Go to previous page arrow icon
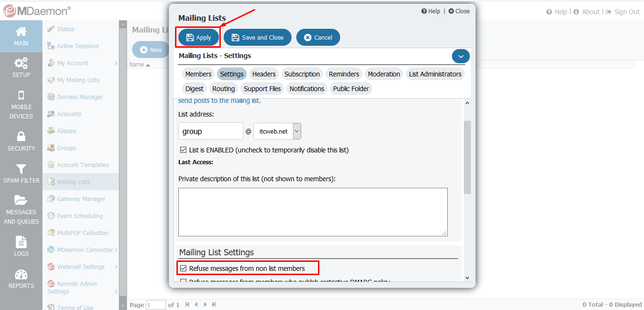 196,305
